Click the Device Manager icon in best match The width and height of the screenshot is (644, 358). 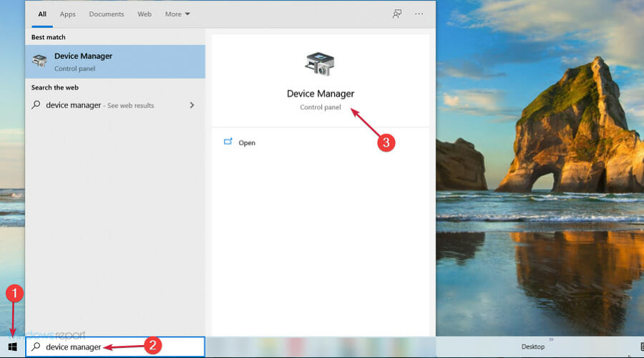(39, 61)
